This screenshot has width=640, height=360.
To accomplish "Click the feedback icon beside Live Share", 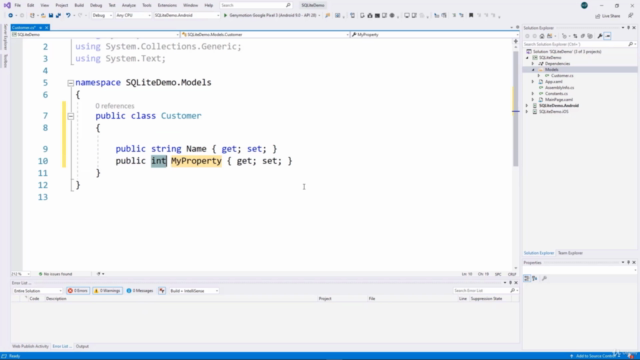I will coord(630,16).
